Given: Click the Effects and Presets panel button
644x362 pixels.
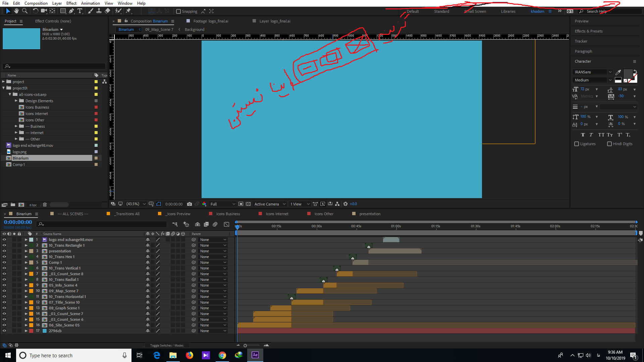Looking at the screenshot, I should click(588, 31).
